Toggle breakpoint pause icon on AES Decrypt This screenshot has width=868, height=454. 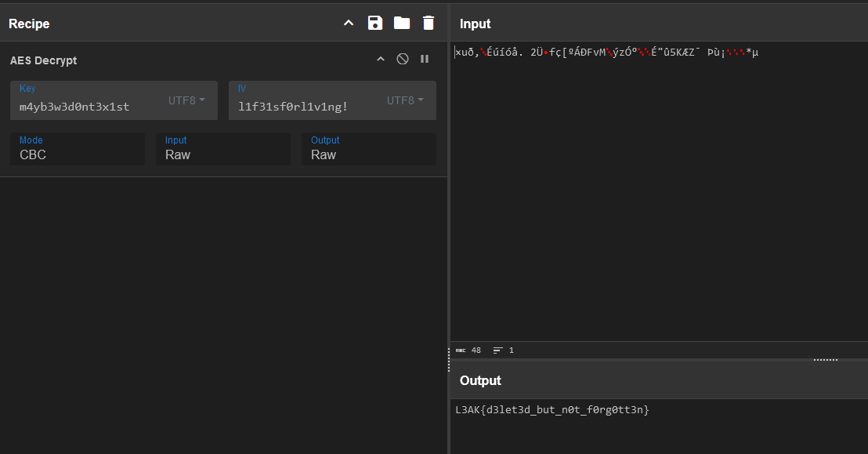(425, 60)
